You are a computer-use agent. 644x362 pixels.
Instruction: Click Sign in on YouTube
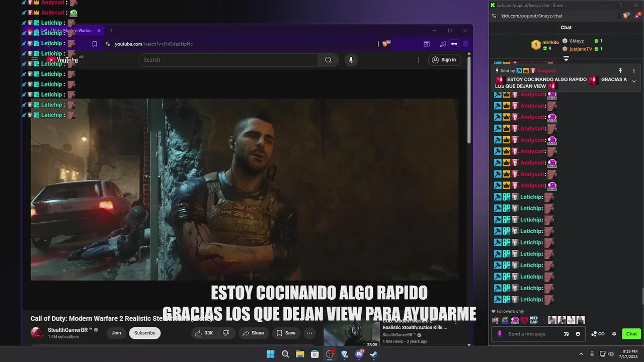tap(444, 60)
